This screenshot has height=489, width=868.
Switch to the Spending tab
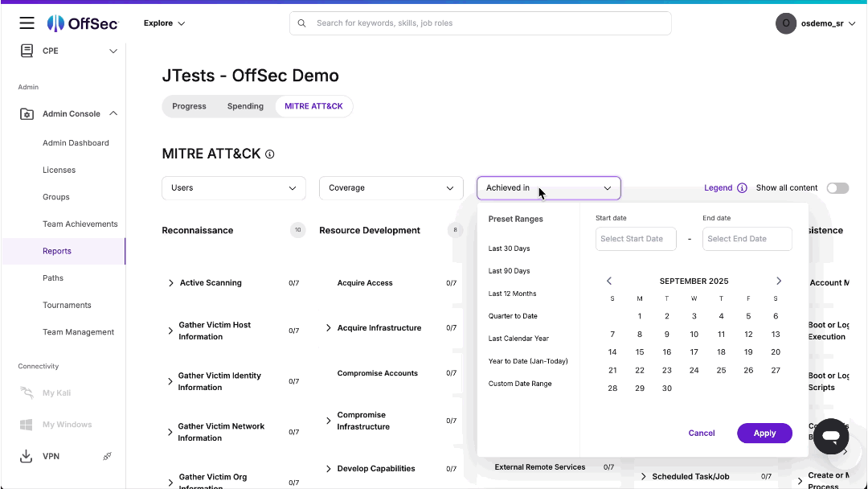(x=245, y=105)
